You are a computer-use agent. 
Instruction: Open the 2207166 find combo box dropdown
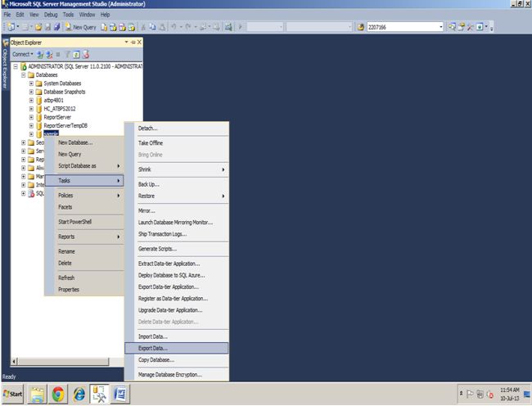click(x=440, y=27)
